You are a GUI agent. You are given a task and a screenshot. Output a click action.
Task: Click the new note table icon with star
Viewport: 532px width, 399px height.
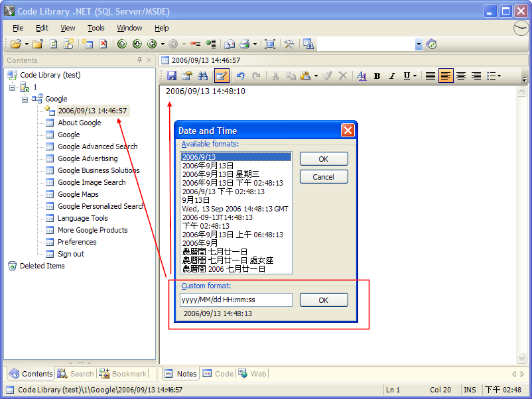pyautogui.click(x=88, y=44)
